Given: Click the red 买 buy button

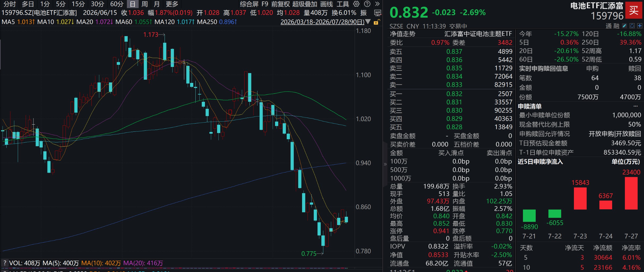Looking at the screenshot, I should tap(634, 10).
